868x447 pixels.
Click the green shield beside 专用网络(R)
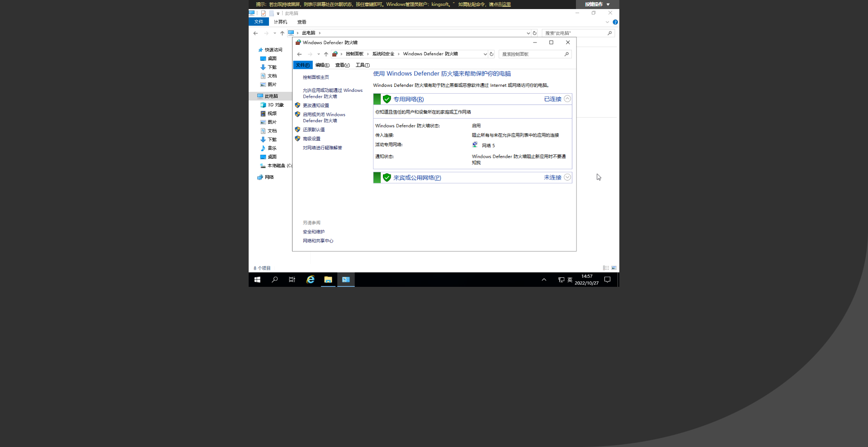coord(387,99)
